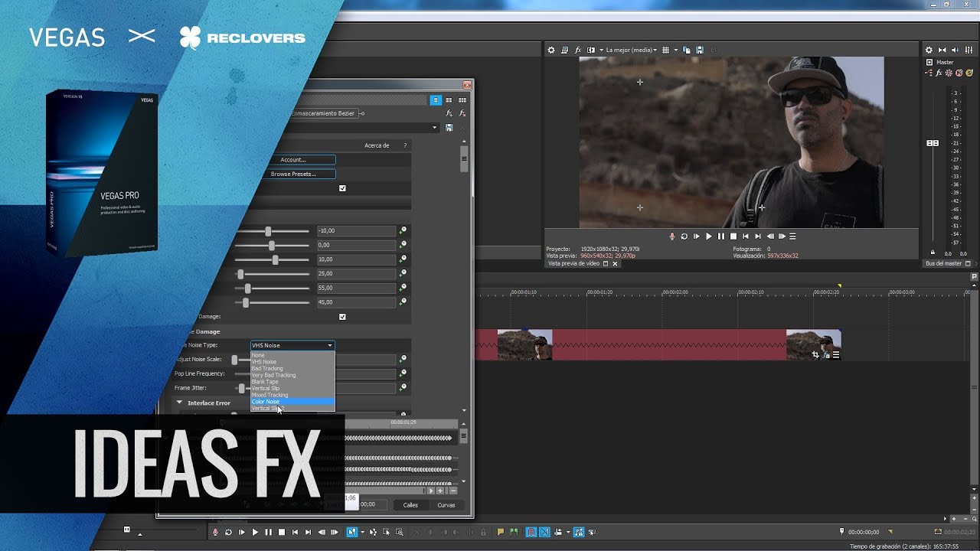Click record microphone icon under video preview
Viewport: 980px width, 551px height.
(x=672, y=236)
